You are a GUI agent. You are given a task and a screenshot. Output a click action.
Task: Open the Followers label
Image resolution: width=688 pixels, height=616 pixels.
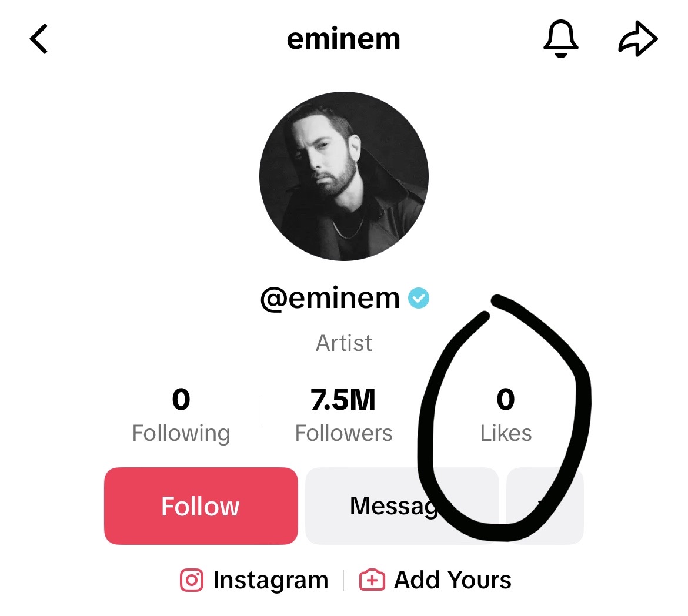(x=343, y=433)
